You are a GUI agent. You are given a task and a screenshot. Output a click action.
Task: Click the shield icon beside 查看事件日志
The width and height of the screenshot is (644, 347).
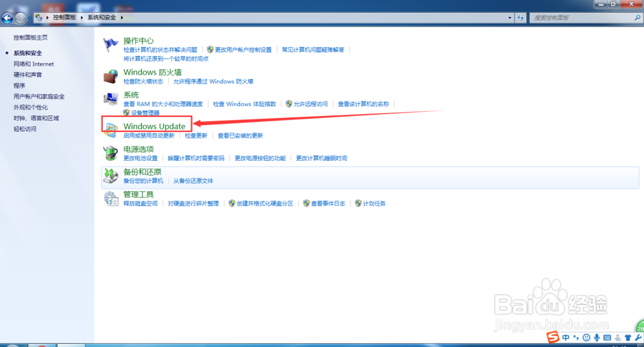pyautogui.click(x=306, y=203)
